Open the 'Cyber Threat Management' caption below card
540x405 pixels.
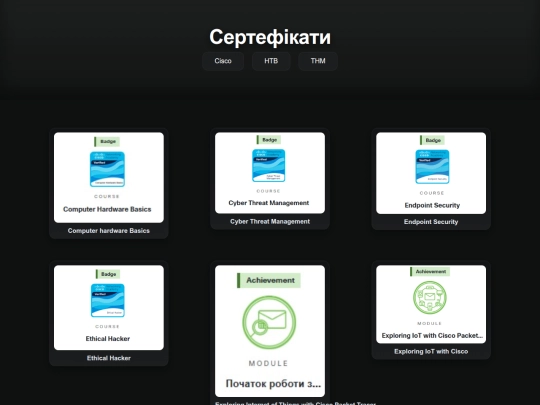tap(270, 221)
